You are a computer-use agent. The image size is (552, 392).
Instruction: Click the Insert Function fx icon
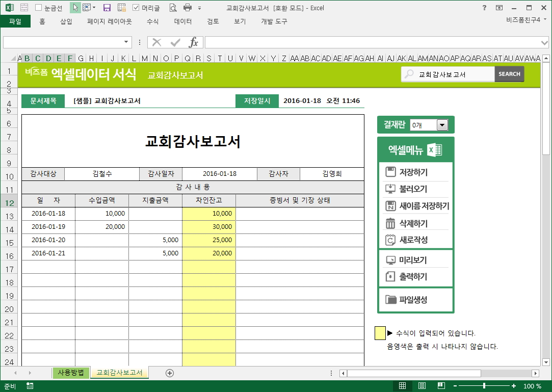(194, 42)
